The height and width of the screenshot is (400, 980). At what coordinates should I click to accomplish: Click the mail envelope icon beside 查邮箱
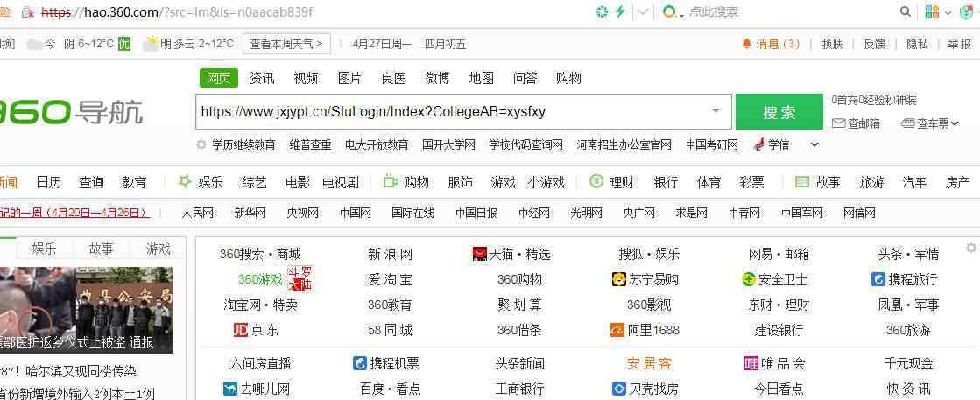click(x=838, y=123)
